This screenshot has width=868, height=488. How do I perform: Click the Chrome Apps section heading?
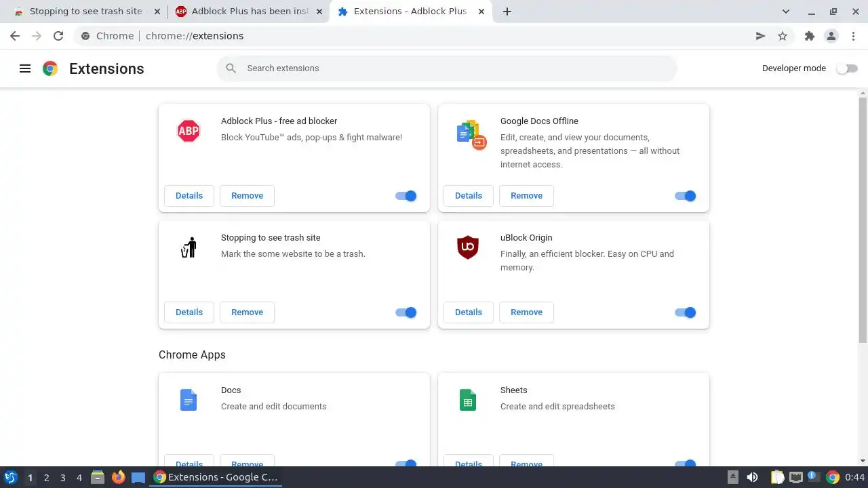click(192, 355)
